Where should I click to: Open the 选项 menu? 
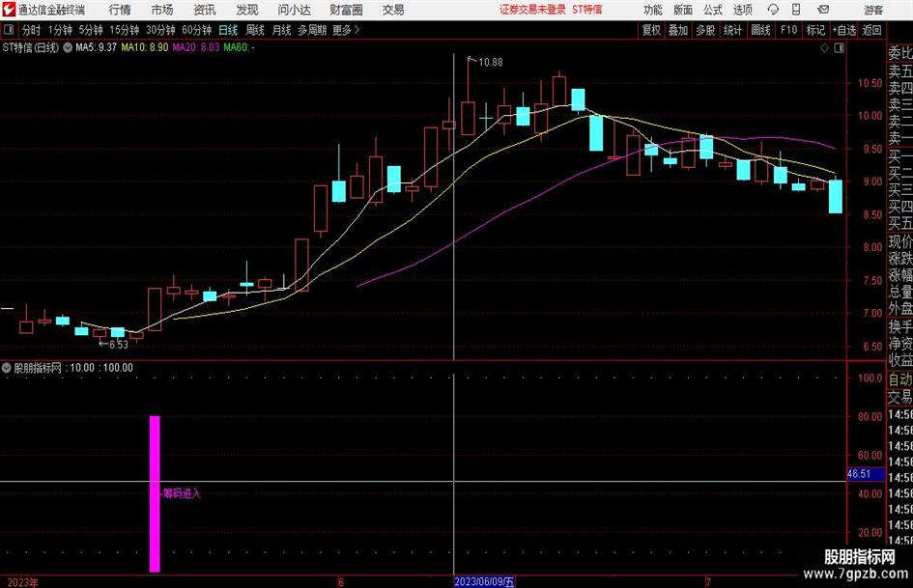[742, 10]
